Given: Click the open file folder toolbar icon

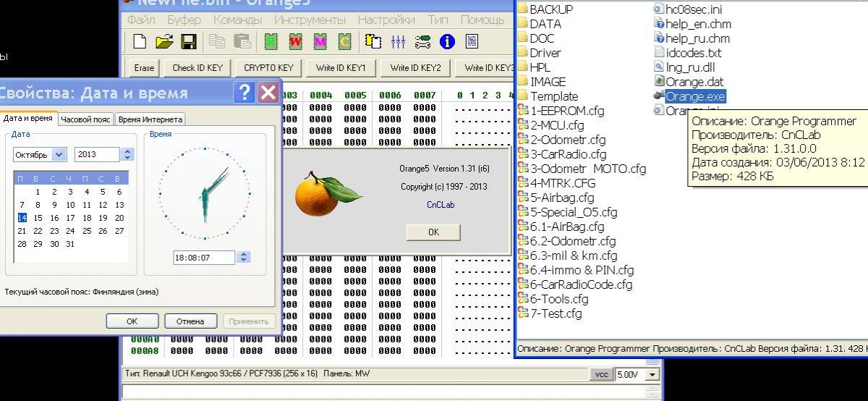Looking at the screenshot, I should point(165,41).
